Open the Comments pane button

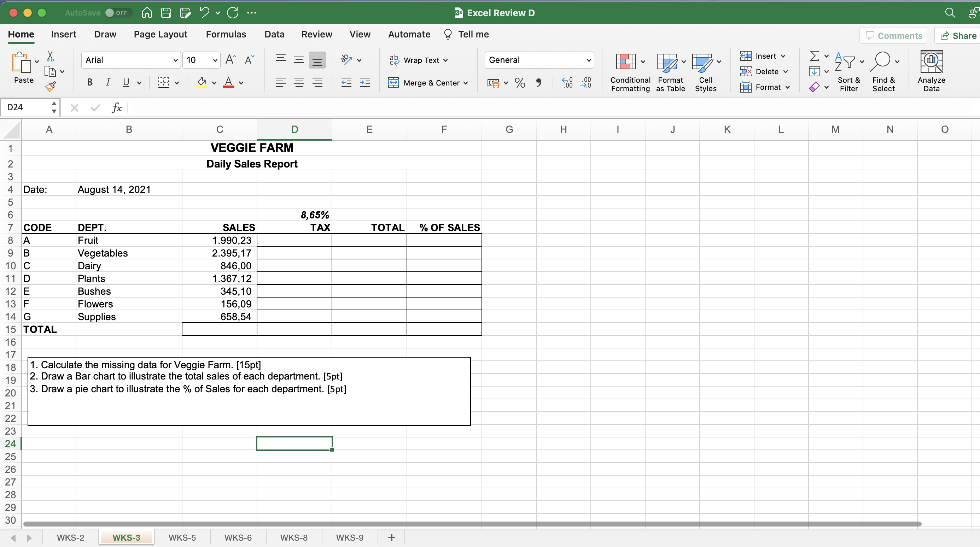point(893,35)
